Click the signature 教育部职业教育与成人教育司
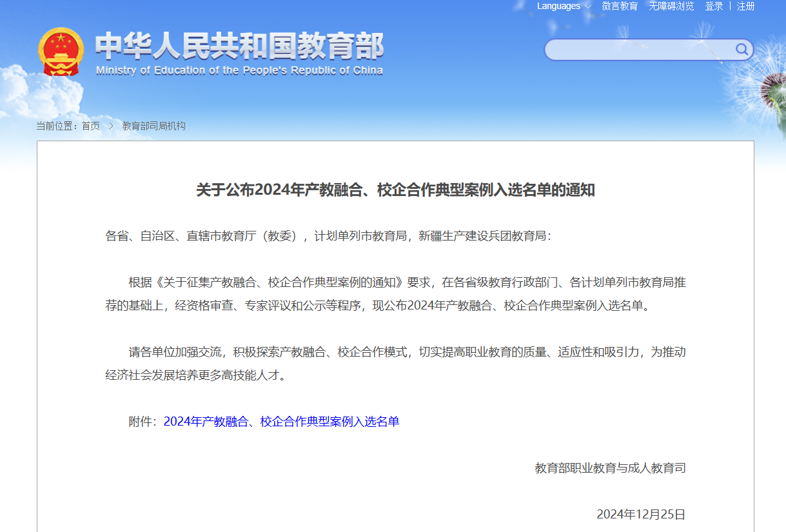 pyautogui.click(x=610, y=468)
